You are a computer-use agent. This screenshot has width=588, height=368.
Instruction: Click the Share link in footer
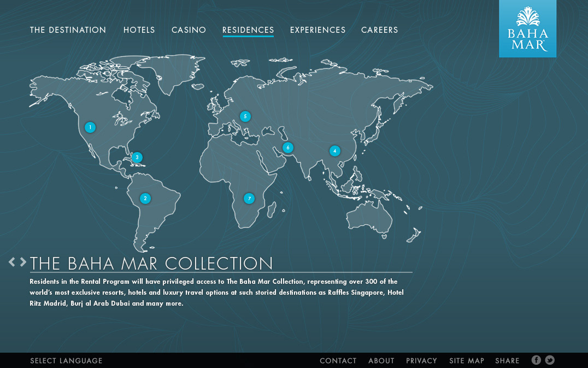[x=507, y=360]
